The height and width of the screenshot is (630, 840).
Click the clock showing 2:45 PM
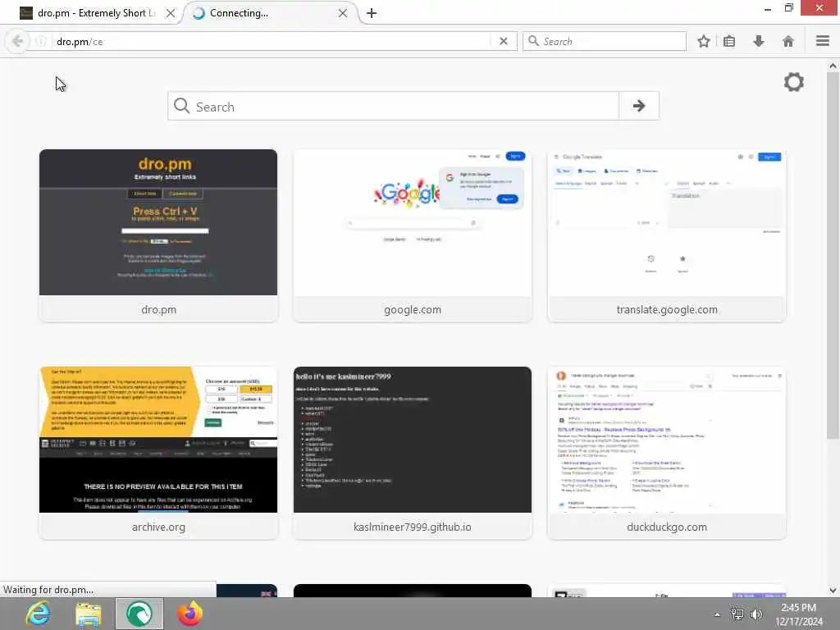798,608
